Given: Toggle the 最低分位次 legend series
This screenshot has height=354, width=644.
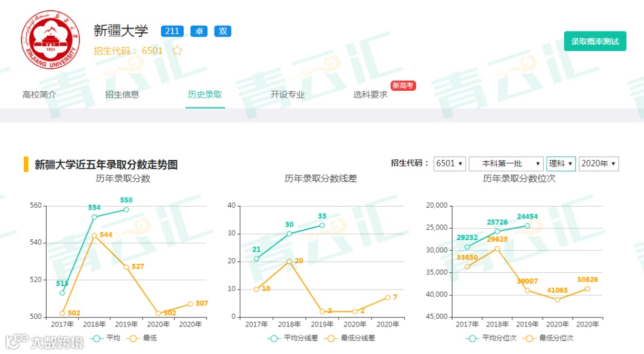Looking at the screenshot, I should 549,338.
